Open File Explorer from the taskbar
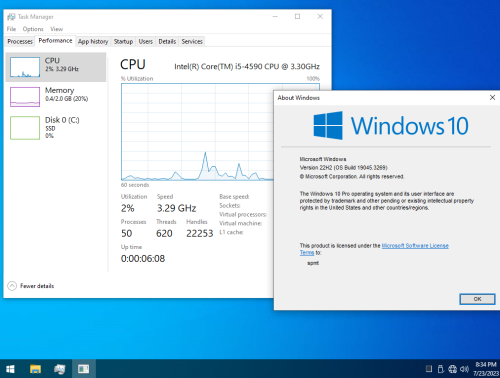 pyautogui.click(x=35, y=369)
